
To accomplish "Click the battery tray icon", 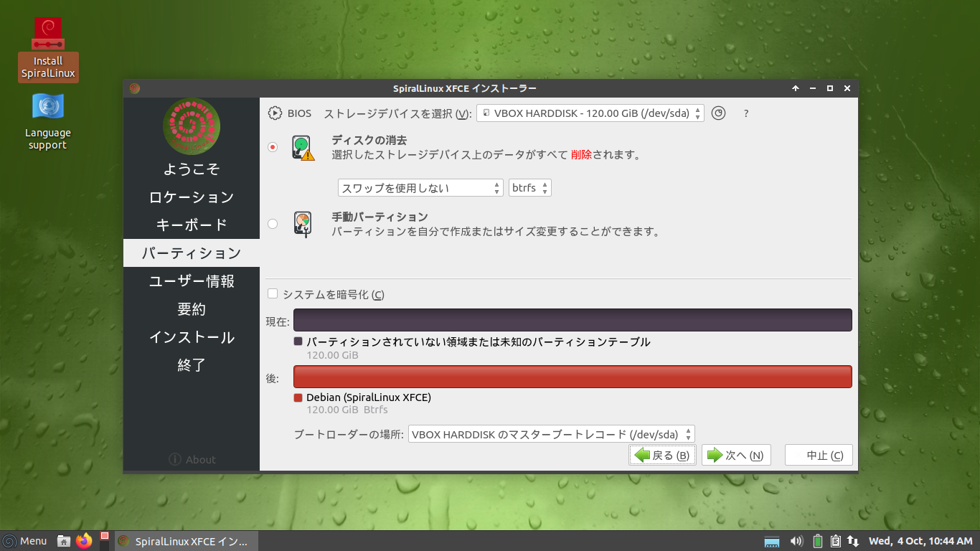I will 818,541.
